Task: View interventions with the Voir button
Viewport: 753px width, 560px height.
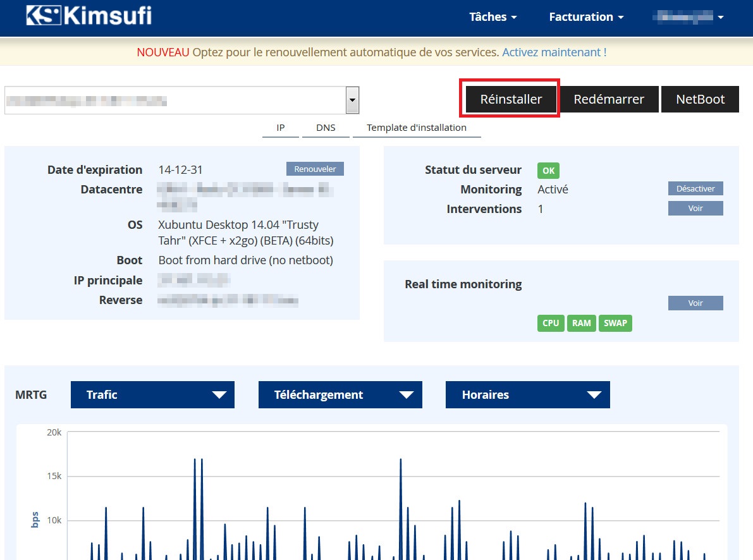Action: (x=695, y=208)
